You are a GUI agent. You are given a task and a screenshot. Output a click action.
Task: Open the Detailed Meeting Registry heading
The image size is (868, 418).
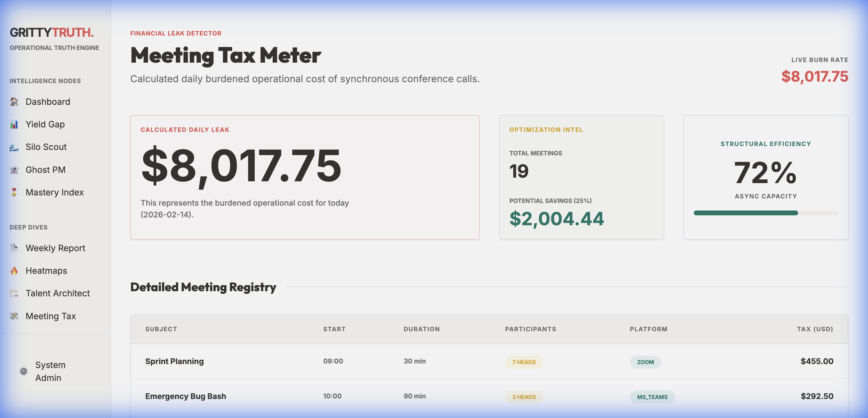point(203,287)
